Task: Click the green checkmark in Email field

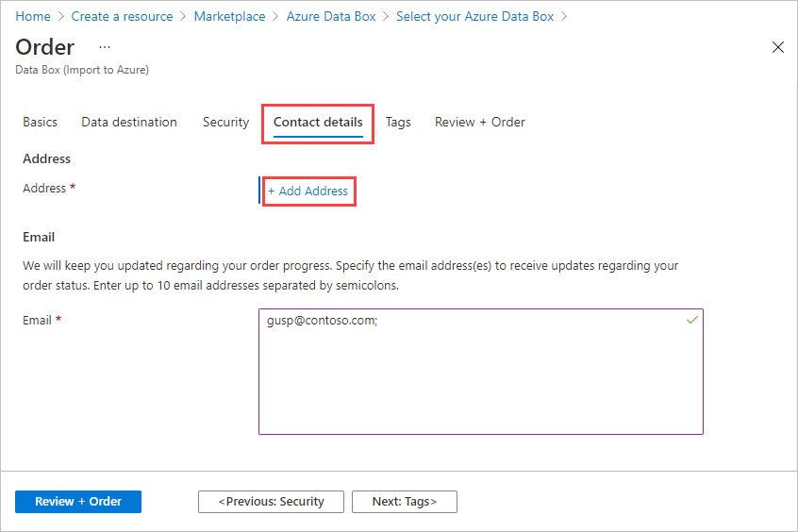Action: click(x=692, y=321)
